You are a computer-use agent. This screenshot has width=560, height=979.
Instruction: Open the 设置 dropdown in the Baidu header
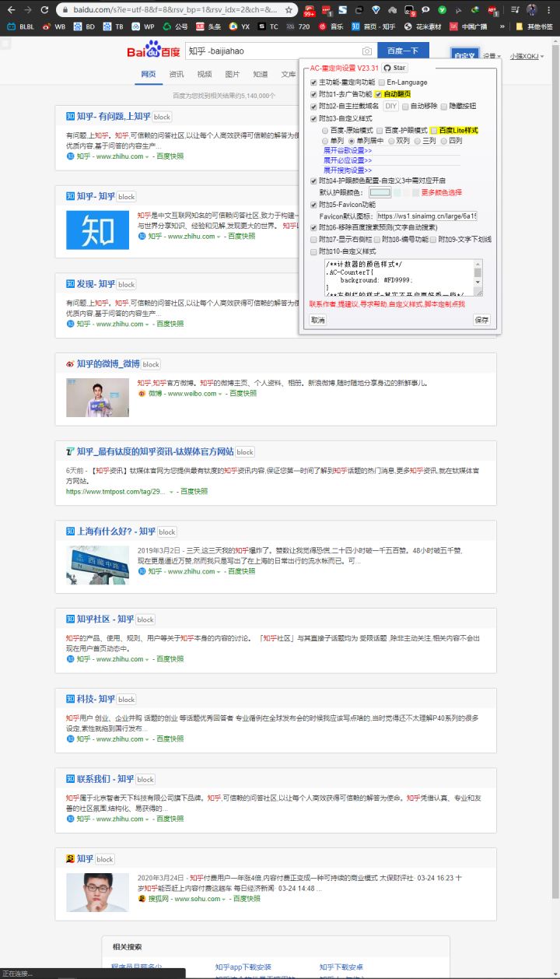pyautogui.click(x=491, y=56)
